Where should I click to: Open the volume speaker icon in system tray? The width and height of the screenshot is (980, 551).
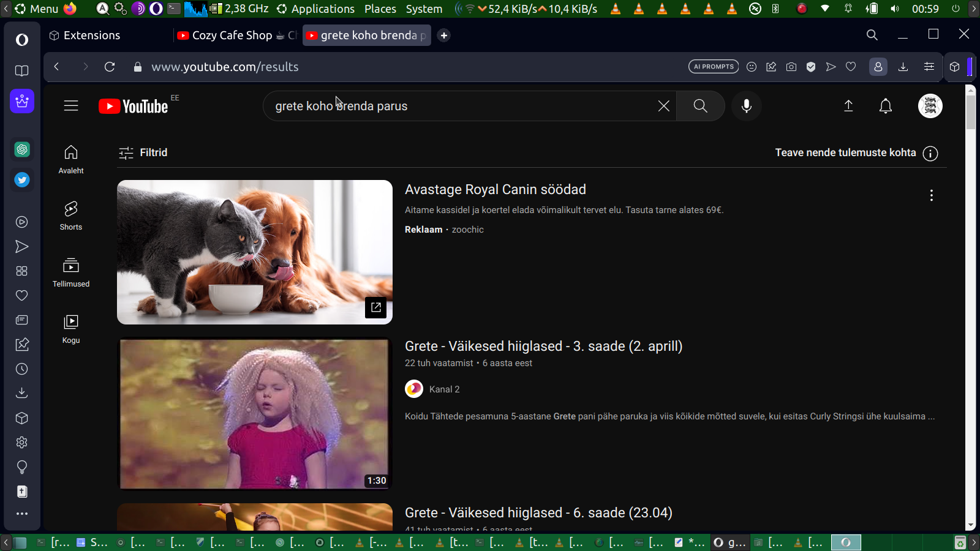click(895, 9)
